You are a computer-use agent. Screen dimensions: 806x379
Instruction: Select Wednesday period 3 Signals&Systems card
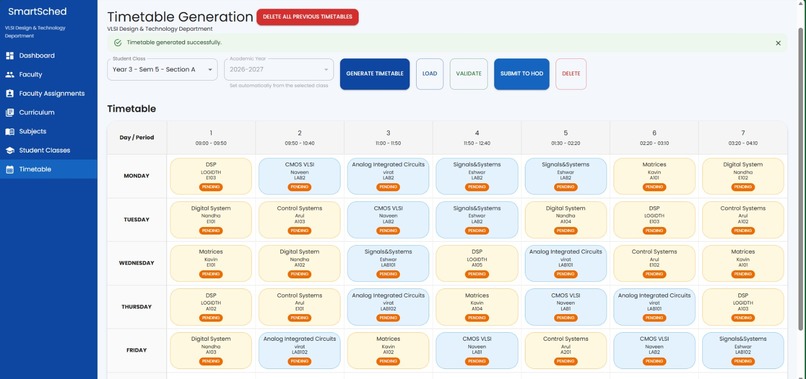[388, 263]
